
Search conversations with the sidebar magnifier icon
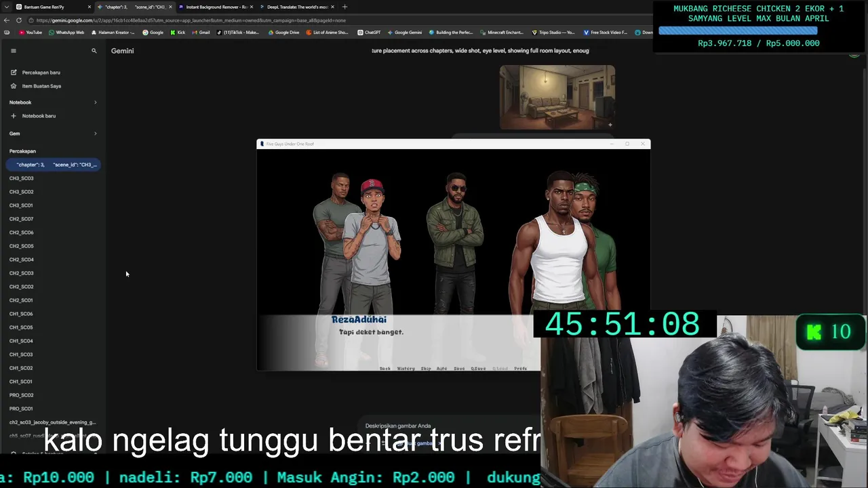point(94,51)
